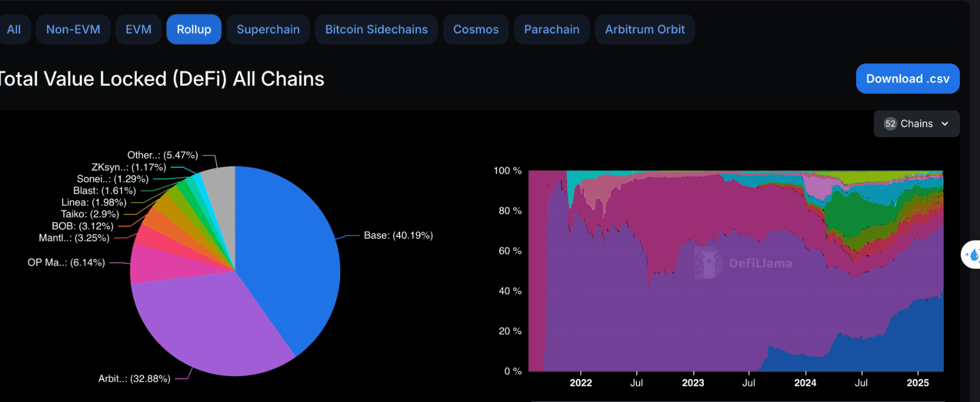Expand chains selector using chevron arrow
Viewport: 980px width, 402px height.
coord(945,124)
